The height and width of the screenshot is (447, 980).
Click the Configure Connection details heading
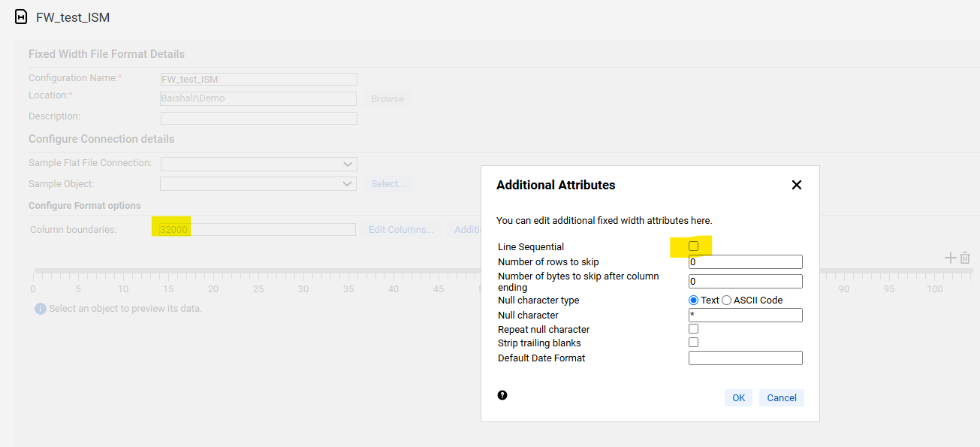pos(101,139)
